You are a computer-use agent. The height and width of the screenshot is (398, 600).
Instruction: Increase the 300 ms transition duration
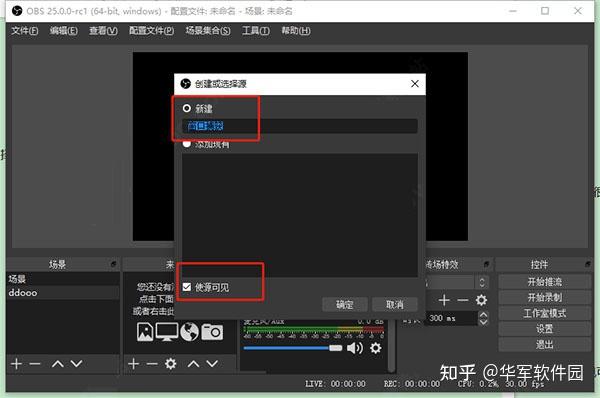pyautogui.click(x=483, y=315)
